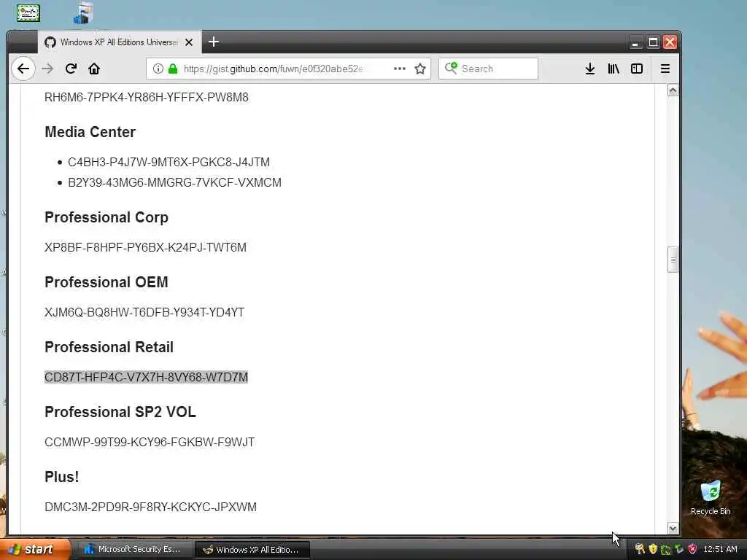Screen dimensions: 747x560
Task: Click the first bullet item under Media Center
Action: coord(169,162)
